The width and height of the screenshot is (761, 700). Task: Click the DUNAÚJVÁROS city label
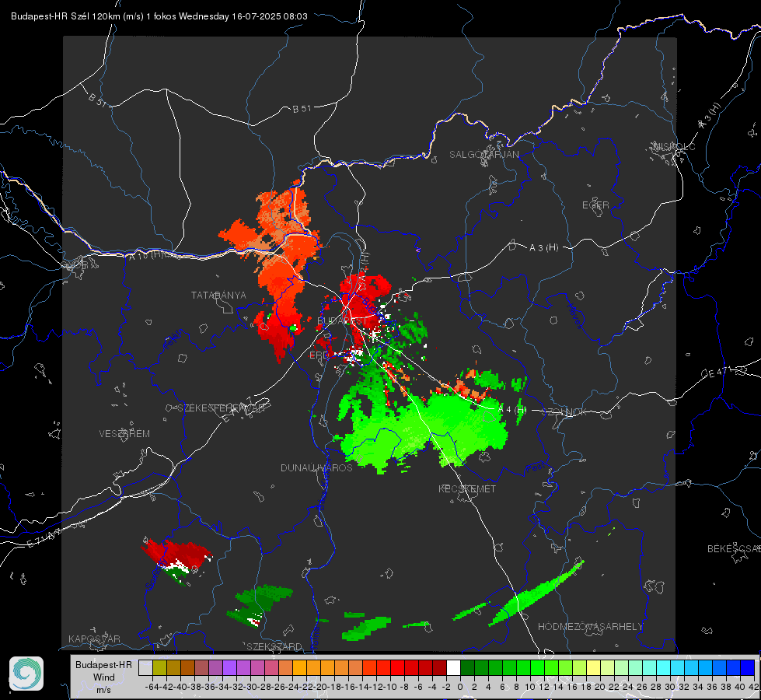[316, 467]
